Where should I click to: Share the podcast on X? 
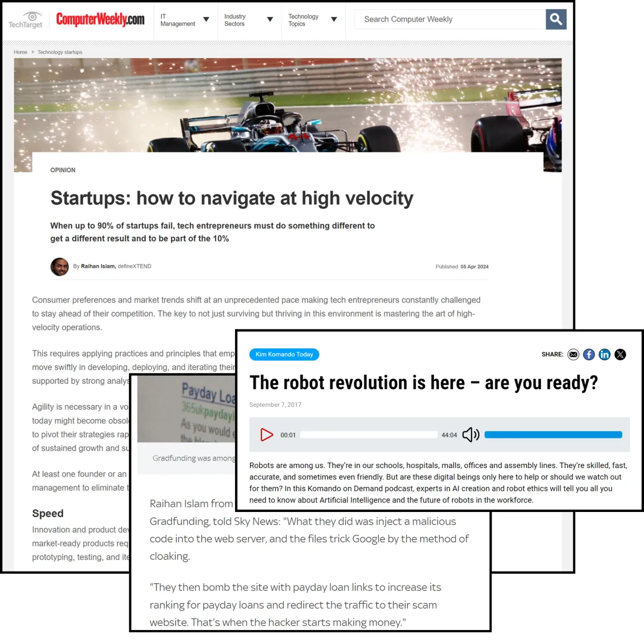(620, 354)
